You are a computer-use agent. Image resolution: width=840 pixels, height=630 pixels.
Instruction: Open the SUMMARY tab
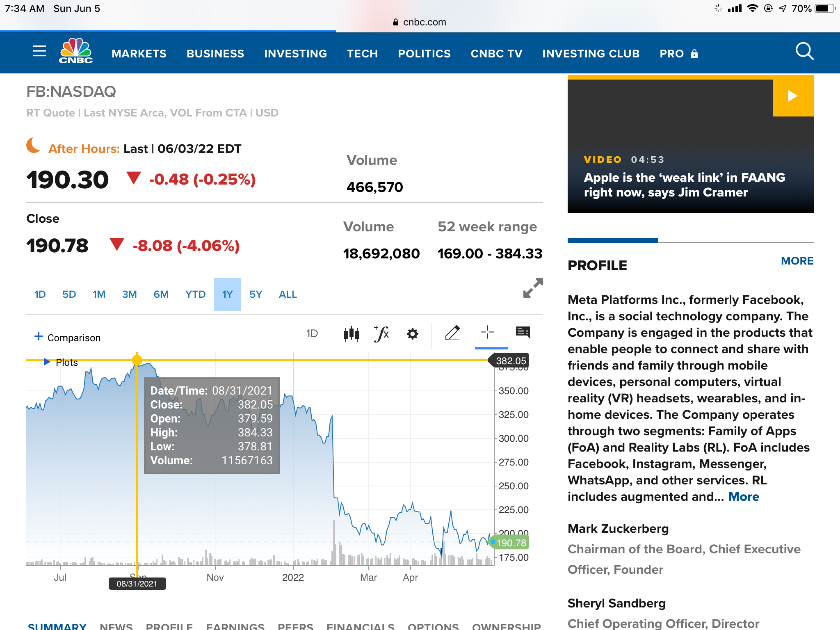click(x=57, y=626)
